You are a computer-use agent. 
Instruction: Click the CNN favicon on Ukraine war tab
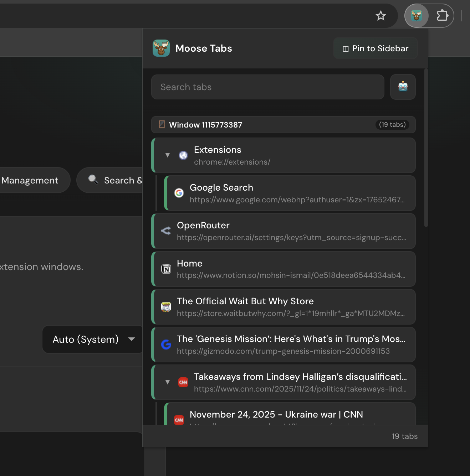[179, 420]
